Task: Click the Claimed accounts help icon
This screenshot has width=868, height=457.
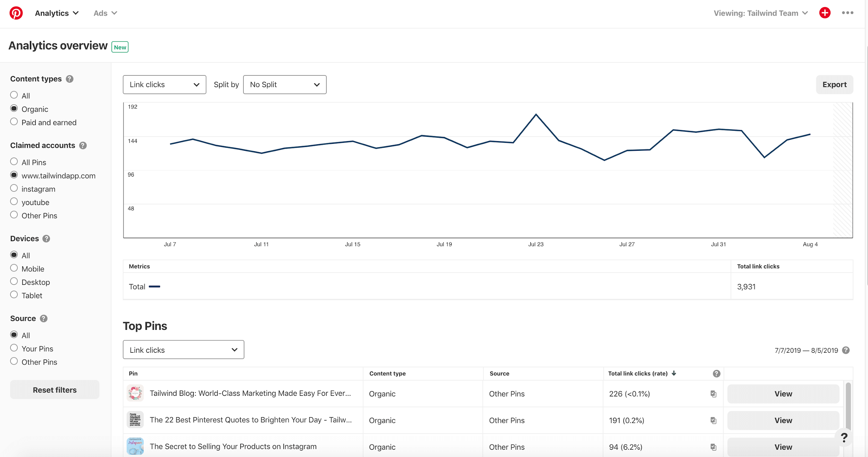Action: click(83, 146)
